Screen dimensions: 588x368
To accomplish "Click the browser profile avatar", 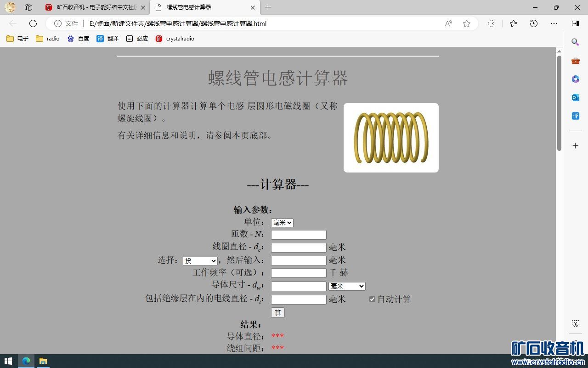I will pos(10,7).
